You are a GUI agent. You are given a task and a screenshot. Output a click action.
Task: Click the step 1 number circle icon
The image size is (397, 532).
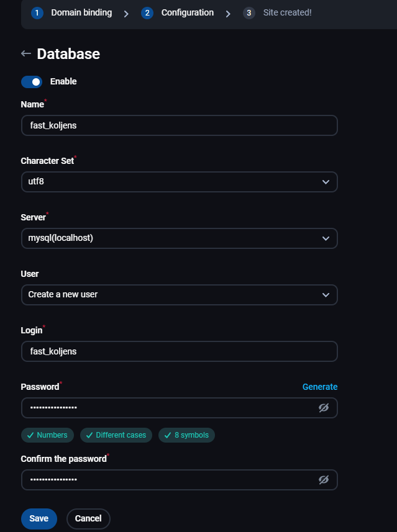(37, 13)
